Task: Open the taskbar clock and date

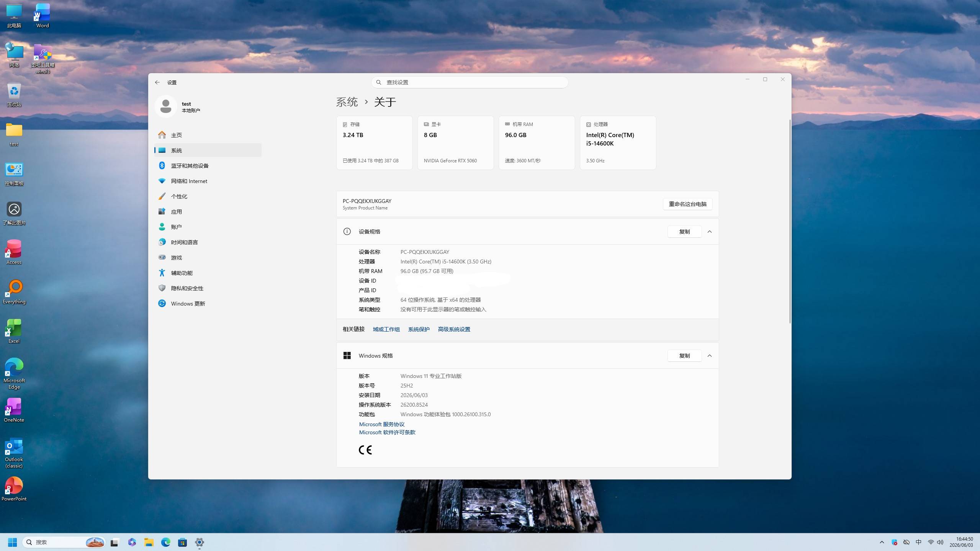Action: tap(961, 542)
